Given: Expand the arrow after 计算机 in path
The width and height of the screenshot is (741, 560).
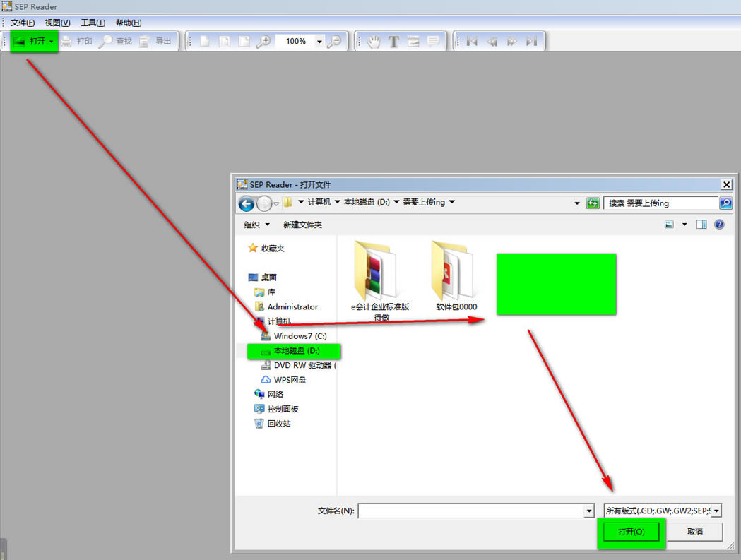Looking at the screenshot, I should [338, 202].
